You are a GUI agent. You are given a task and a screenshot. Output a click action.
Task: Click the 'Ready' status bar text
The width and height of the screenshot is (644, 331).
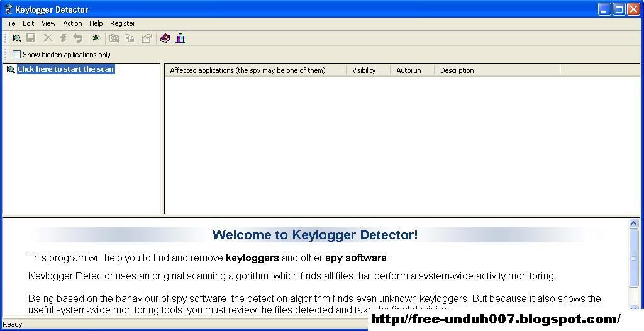(x=13, y=324)
